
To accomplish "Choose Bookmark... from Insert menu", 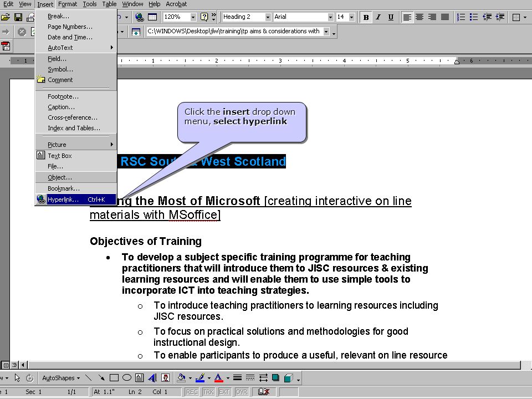I will 76,188.
